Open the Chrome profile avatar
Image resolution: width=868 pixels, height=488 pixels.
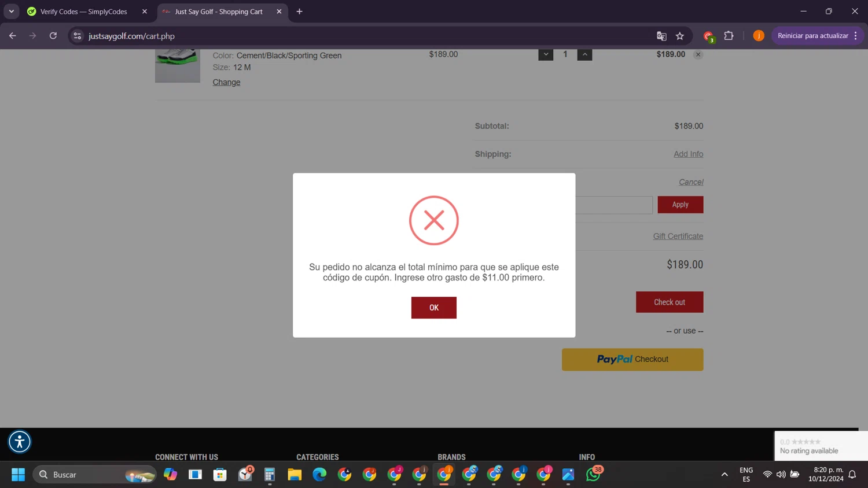coord(759,36)
